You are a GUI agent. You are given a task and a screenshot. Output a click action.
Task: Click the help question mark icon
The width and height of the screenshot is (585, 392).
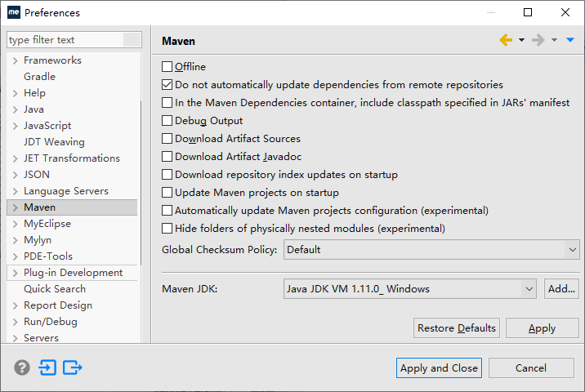pyautogui.click(x=22, y=367)
